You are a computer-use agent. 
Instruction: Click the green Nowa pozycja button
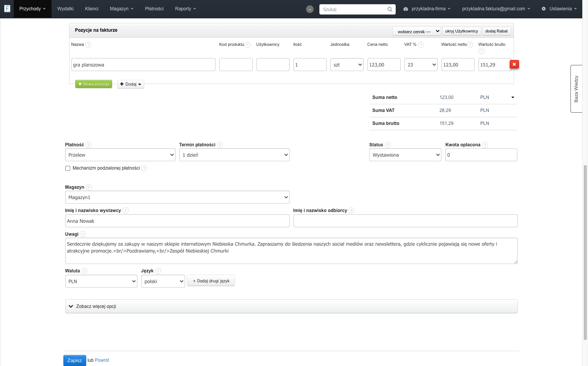pos(93,84)
